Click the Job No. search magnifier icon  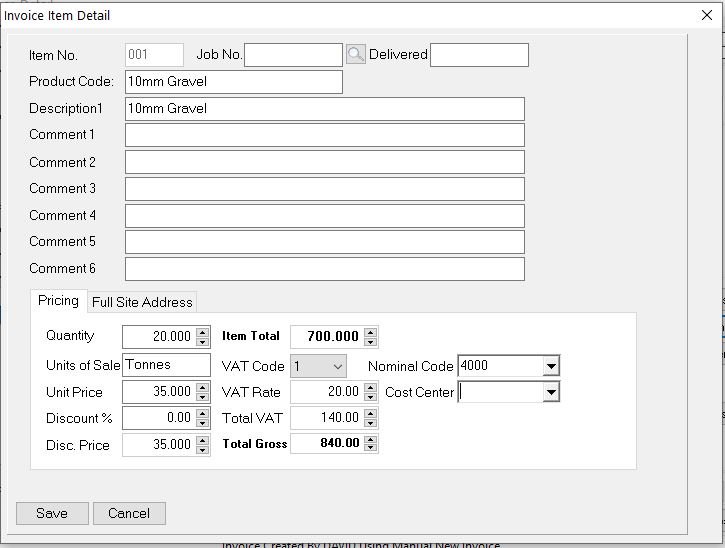(x=356, y=55)
